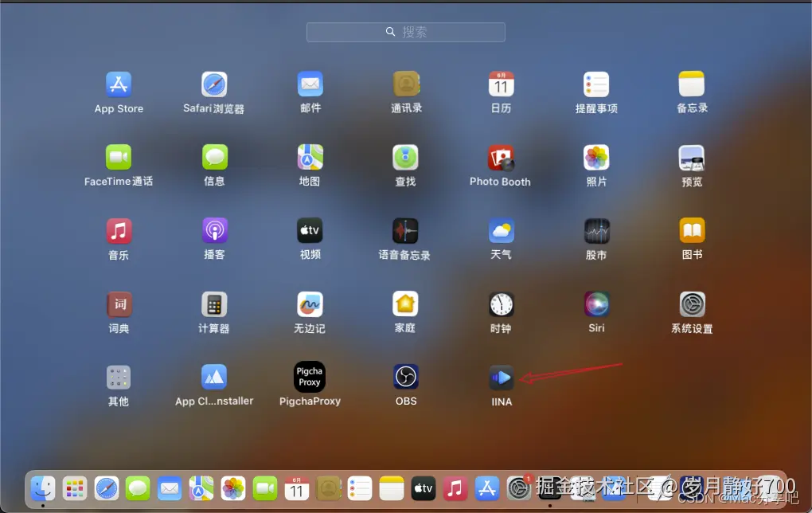Open FaceTime from the Dock
812x513 pixels.
(x=264, y=488)
